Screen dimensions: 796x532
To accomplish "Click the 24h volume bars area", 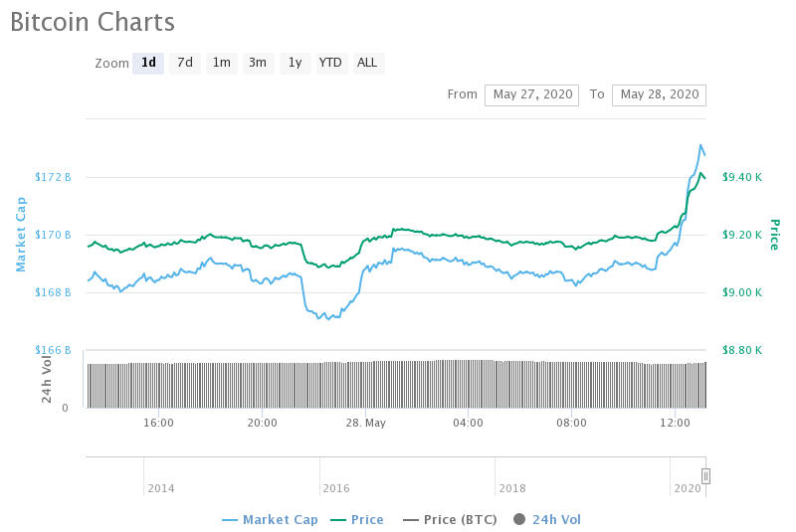I will pos(396,384).
